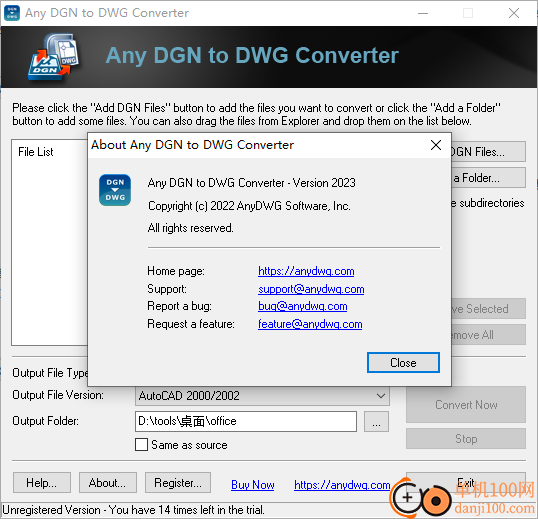Click the Stop button
The height and width of the screenshot is (519, 538).
(x=466, y=439)
